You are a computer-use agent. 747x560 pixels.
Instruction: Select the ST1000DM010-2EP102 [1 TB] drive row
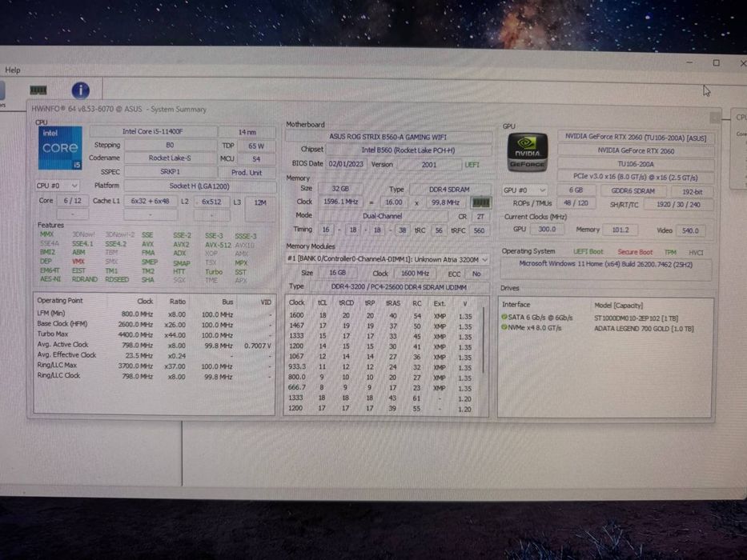click(x=605, y=318)
